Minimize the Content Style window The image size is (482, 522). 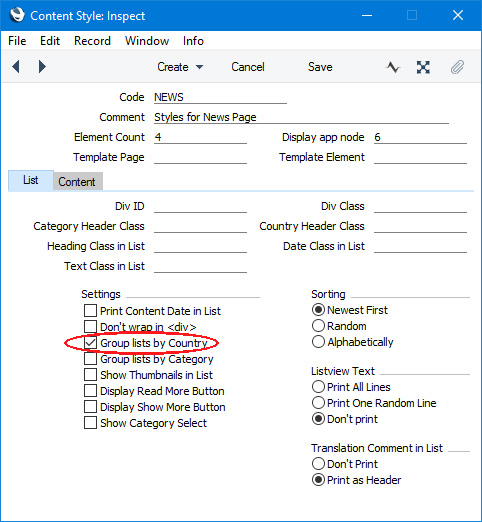click(367, 15)
